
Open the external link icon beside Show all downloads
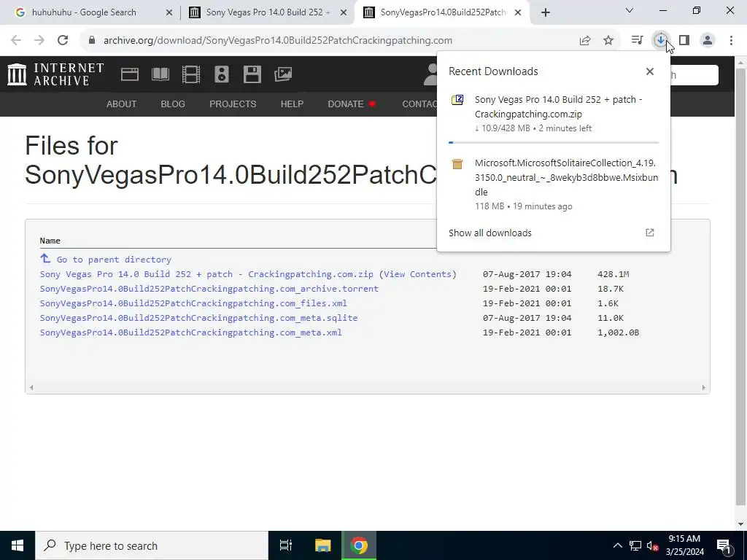click(x=650, y=233)
